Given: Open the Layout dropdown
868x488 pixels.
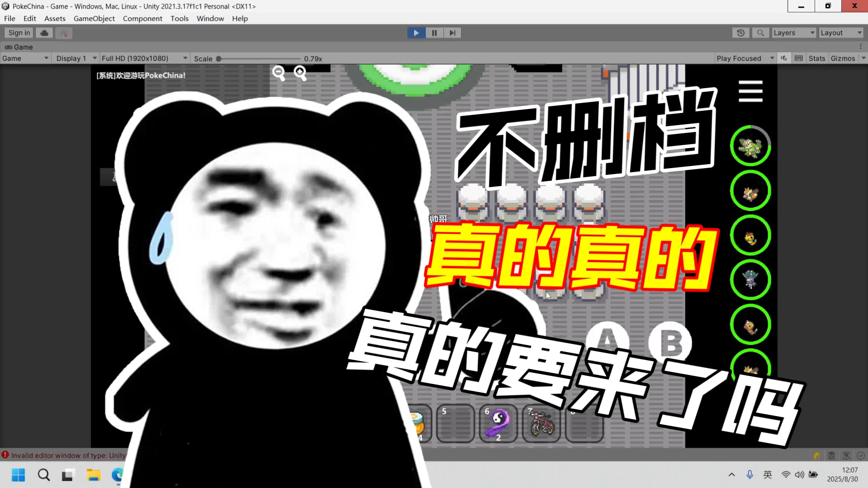Looking at the screenshot, I should point(841,33).
